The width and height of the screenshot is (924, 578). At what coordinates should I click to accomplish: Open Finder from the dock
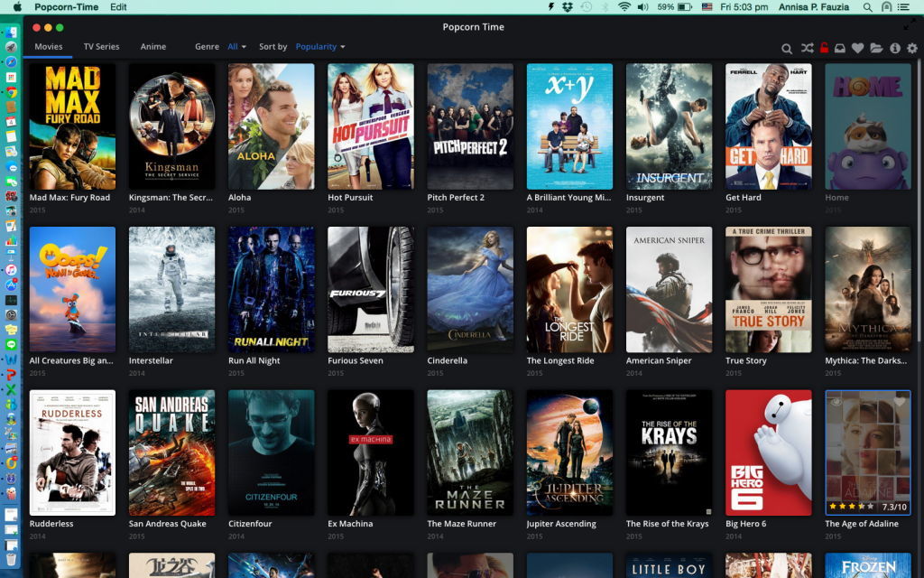click(x=11, y=32)
